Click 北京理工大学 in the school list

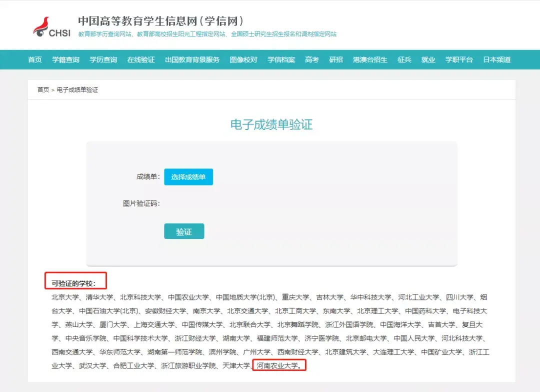coord(377,311)
